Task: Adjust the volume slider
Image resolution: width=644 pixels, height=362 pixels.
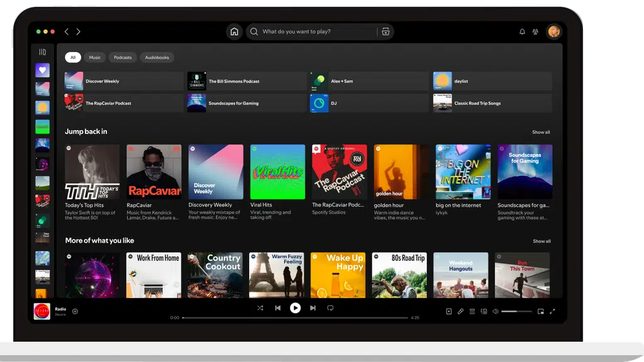Action: [516, 312]
